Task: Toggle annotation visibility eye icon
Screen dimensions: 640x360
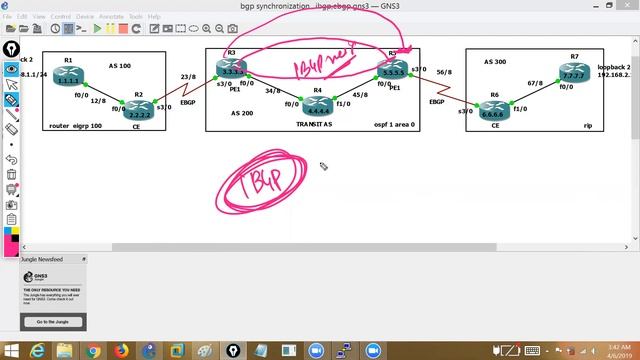Action: pos(11,69)
